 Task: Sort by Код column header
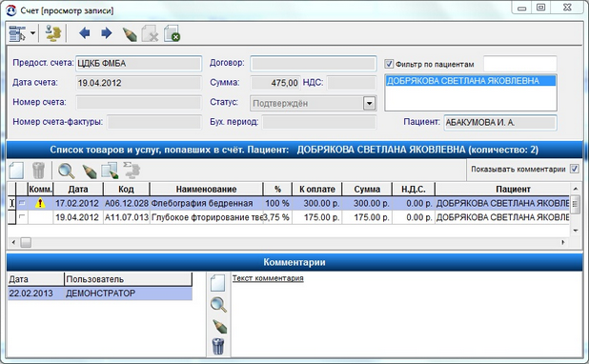point(126,189)
